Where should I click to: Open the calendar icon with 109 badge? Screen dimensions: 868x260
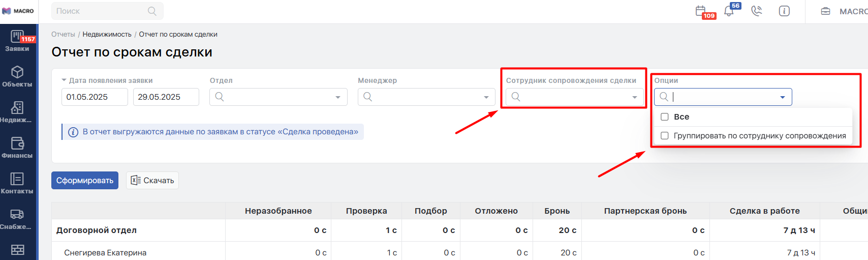click(701, 11)
